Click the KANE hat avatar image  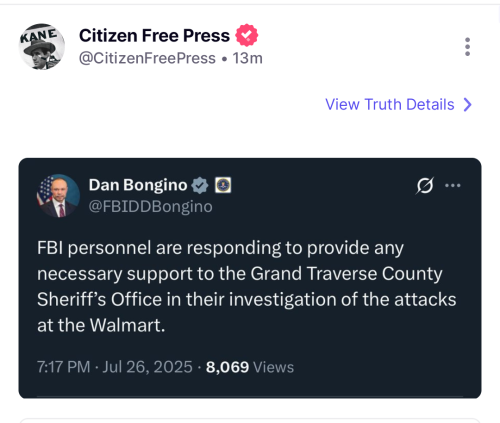pyautogui.click(x=42, y=47)
